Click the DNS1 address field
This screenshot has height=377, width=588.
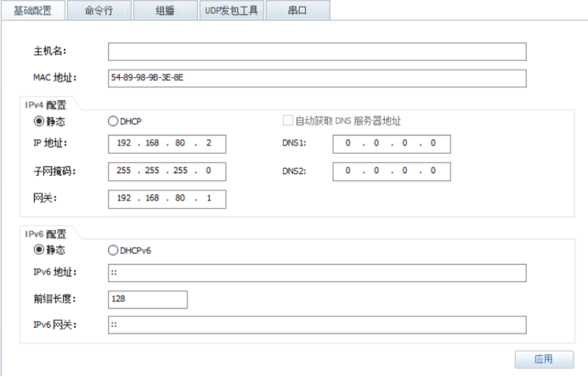coord(392,143)
